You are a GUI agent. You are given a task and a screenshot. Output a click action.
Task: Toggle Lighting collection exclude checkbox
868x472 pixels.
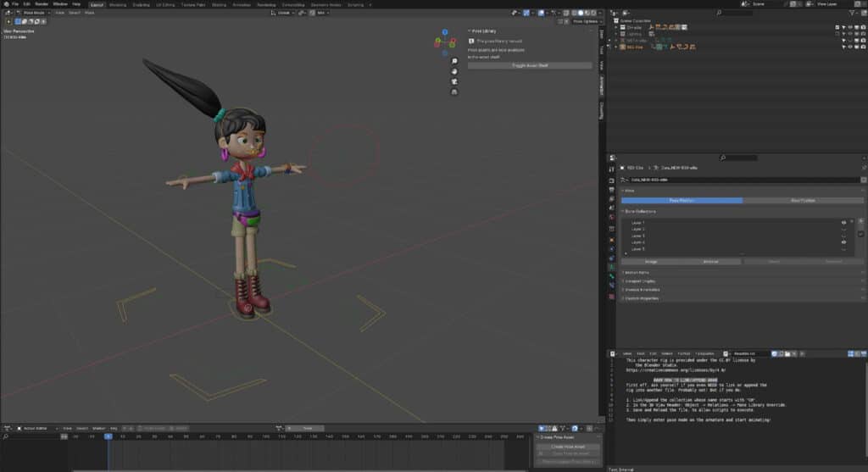[837, 34]
